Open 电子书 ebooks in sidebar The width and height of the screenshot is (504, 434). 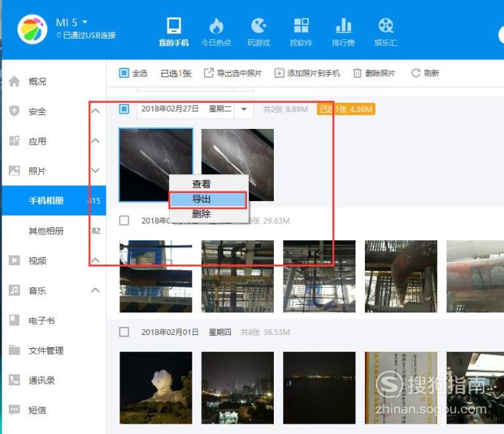click(x=41, y=320)
